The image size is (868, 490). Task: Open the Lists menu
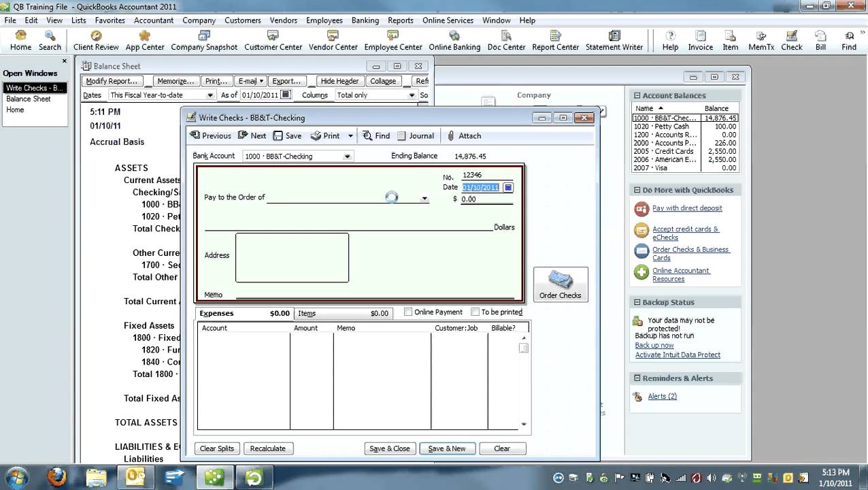pyautogui.click(x=79, y=20)
